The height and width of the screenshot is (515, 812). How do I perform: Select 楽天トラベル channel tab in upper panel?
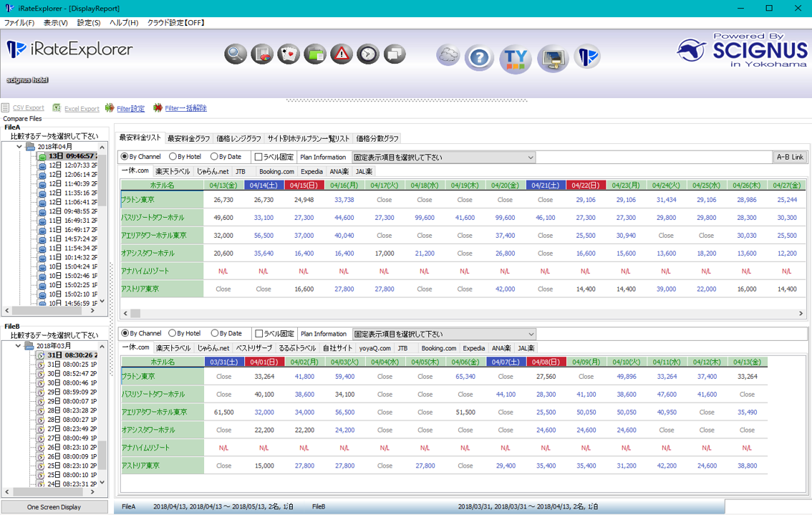173,172
